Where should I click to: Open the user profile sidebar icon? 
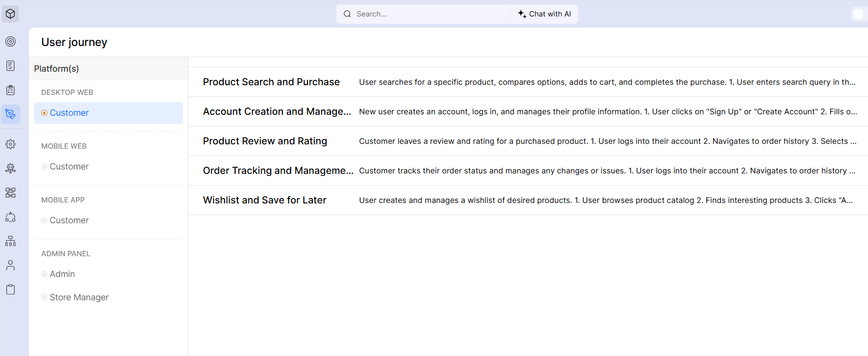10,265
